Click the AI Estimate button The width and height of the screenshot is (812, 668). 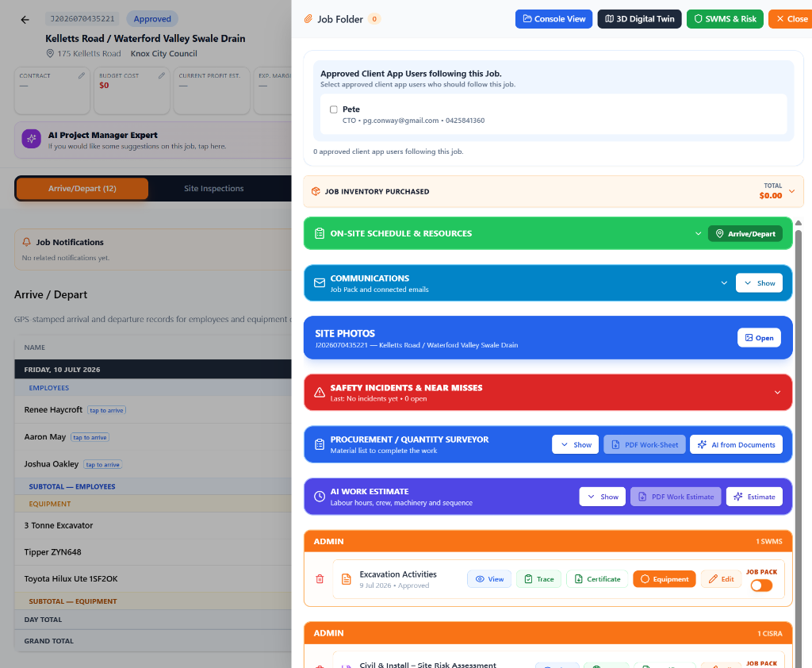[x=754, y=497]
